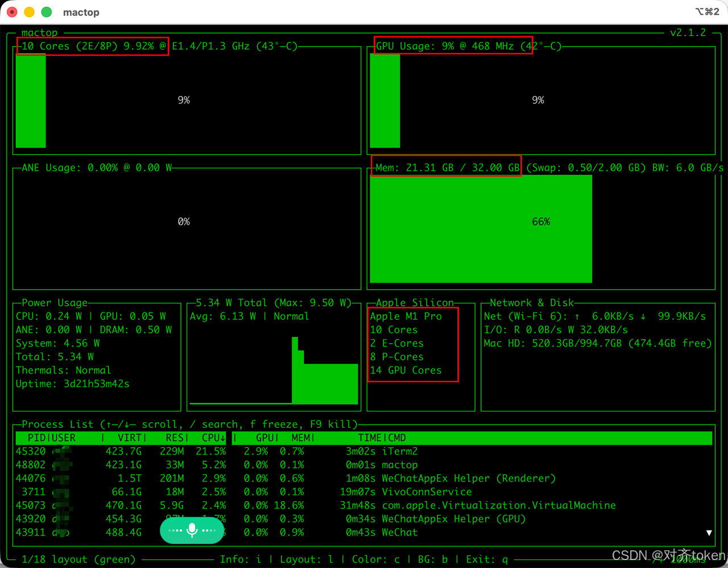Click the 'Exit: q' footer hint

(x=487, y=559)
